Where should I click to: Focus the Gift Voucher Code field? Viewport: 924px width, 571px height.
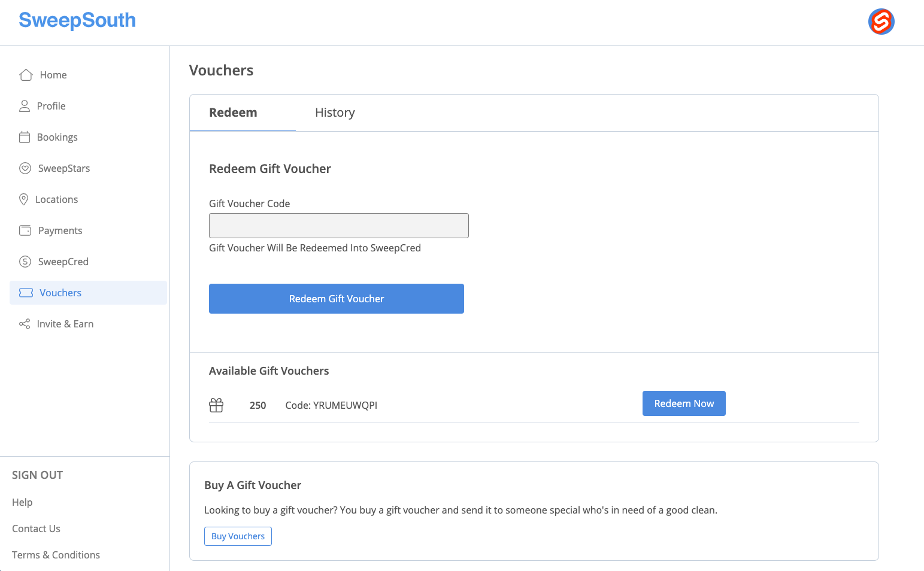[339, 226]
